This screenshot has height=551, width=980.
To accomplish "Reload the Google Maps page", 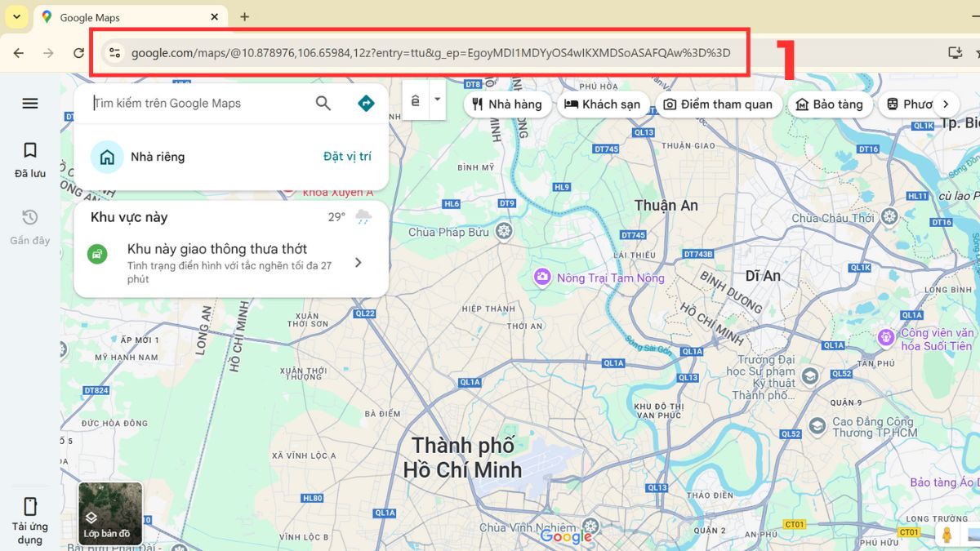I will (x=78, y=53).
